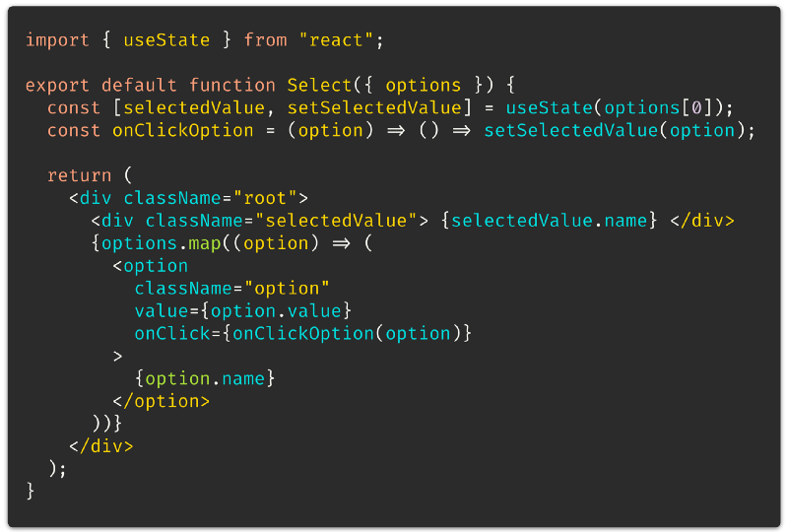Click the className="option" attribute

click(232, 289)
